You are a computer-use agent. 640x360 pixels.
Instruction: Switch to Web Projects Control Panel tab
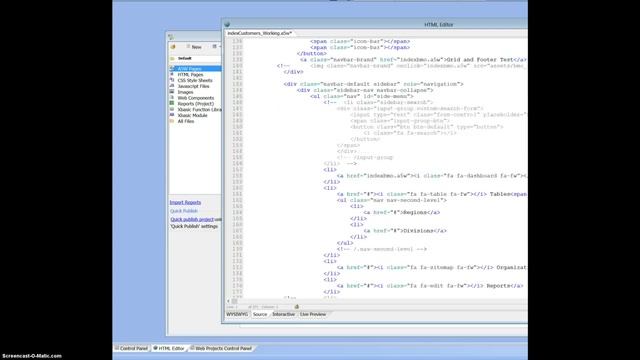221,349
